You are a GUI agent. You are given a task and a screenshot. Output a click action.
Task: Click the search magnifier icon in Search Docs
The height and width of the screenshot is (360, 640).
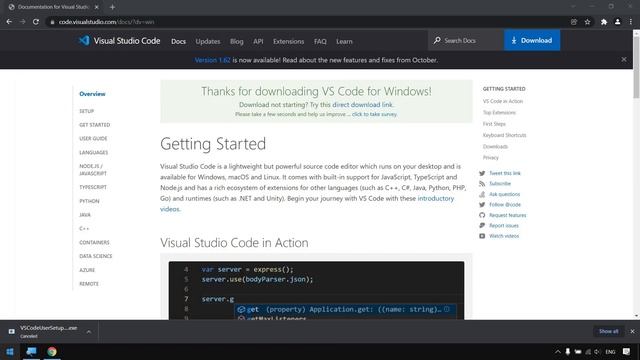437,40
